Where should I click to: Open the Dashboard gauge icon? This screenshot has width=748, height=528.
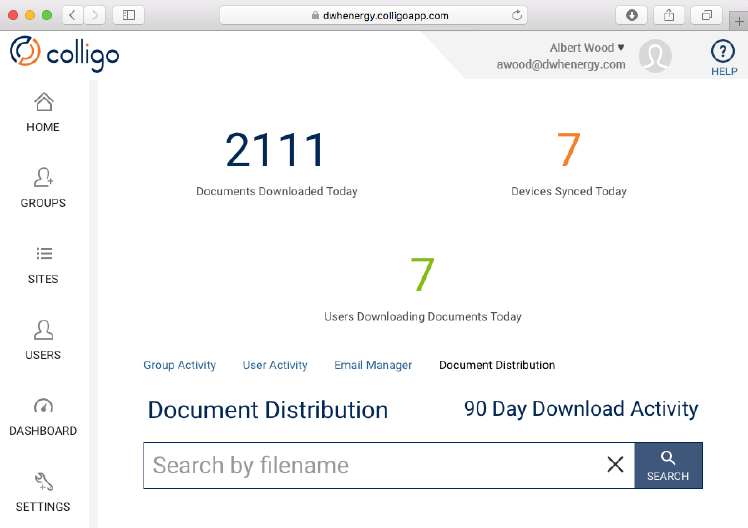pos(43,406)
